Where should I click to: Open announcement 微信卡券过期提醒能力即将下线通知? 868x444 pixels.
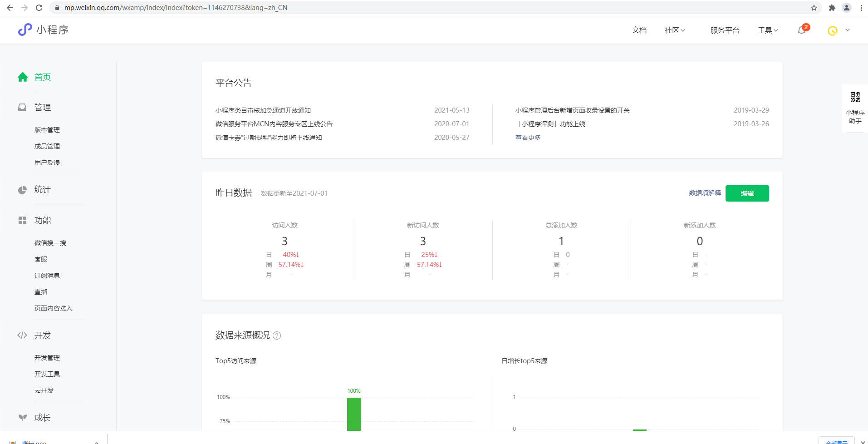(269, 138)
